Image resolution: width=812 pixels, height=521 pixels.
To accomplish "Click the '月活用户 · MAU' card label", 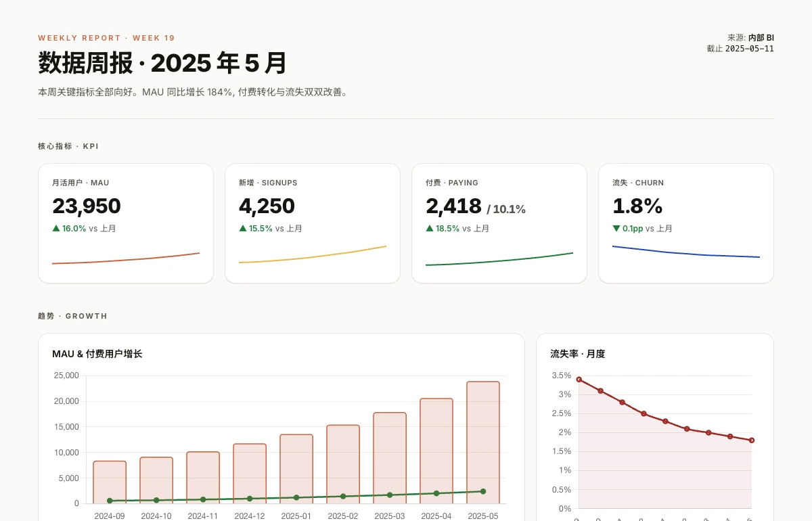I will pyautogui.click(x=81, y=183).
